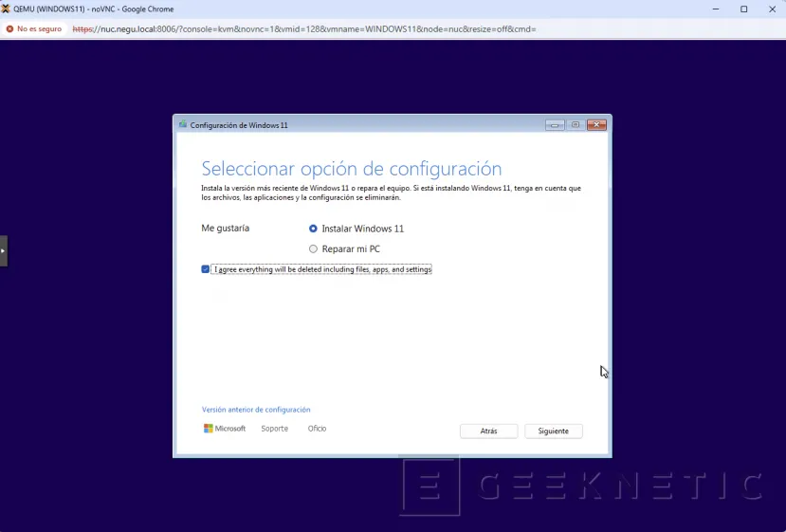Select the Instalar Windows 11 radio button
Viewport: 786px width, 532px height.
(313, 229)
